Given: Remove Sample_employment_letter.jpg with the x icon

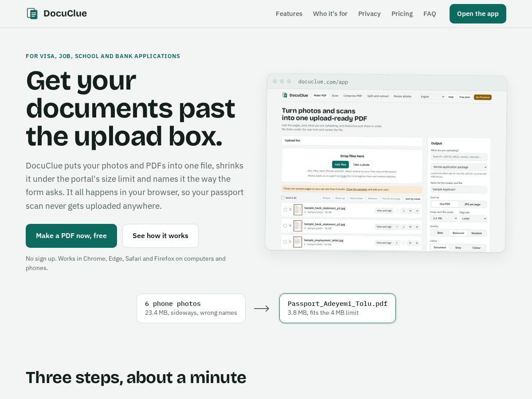Looking at the screenshot, I should pos(417,243).
